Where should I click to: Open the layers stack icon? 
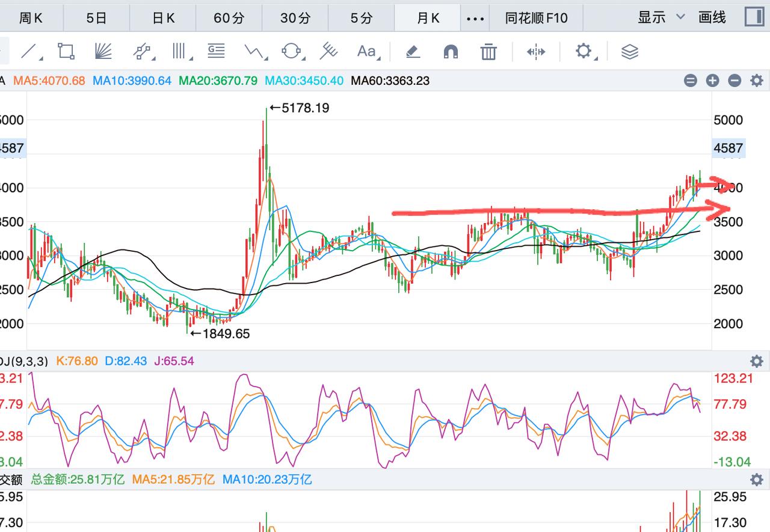tap(629, 52)
